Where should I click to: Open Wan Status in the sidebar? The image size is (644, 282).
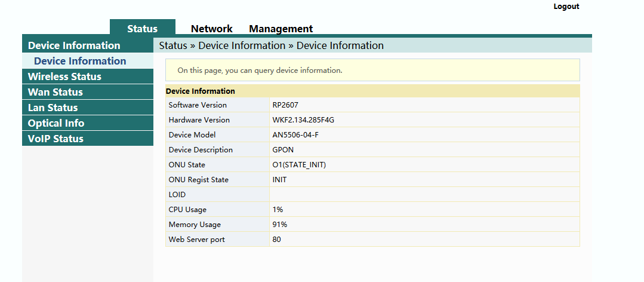[x=88, y=92]
